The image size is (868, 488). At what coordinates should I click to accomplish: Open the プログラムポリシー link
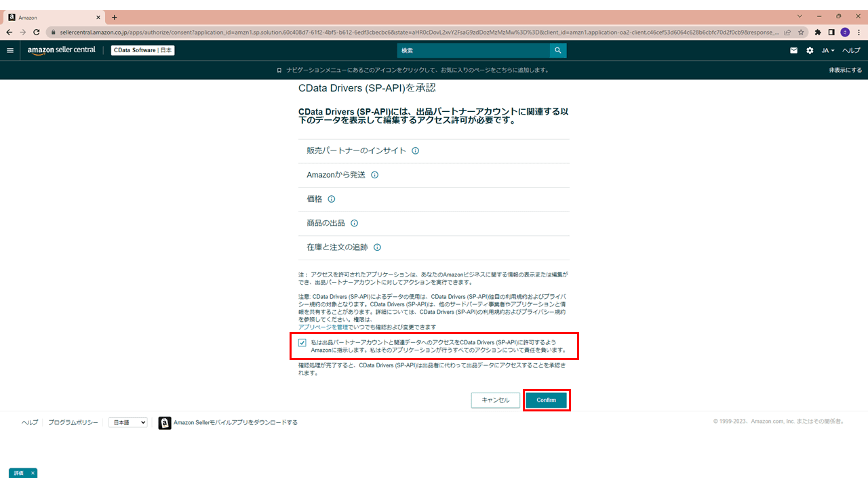point(73,422)
